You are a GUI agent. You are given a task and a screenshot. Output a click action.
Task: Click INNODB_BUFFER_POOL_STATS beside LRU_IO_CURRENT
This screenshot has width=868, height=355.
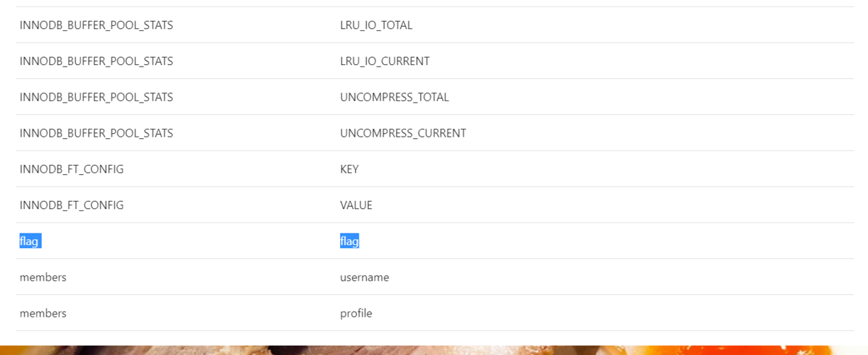pyautogui.click(x=96, y=61)
